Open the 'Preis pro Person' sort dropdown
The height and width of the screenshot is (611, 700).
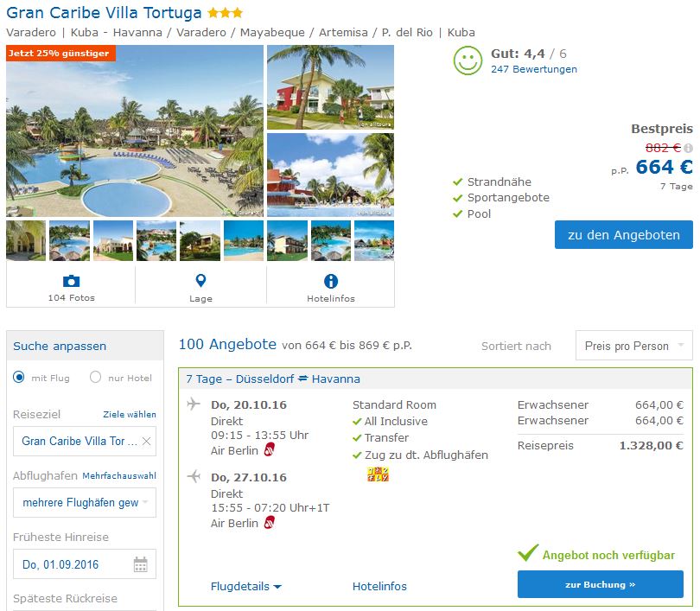[x=634, y=346]
